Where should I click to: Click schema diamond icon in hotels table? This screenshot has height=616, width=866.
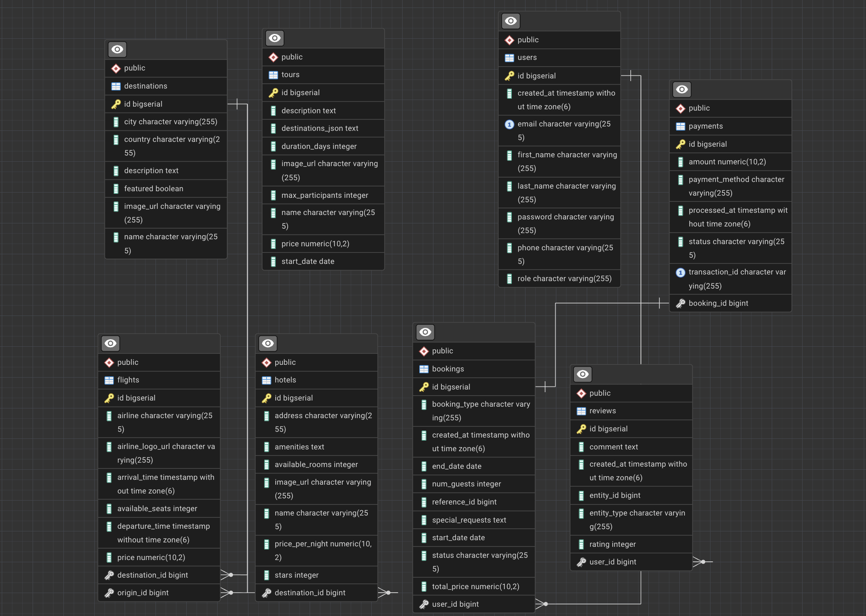coord(266,362)
